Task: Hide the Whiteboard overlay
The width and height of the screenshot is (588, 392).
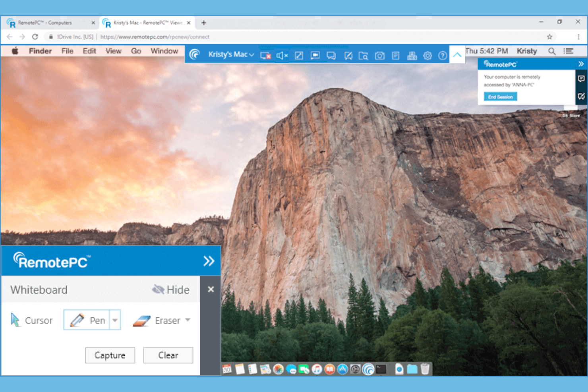Action: 171,290
